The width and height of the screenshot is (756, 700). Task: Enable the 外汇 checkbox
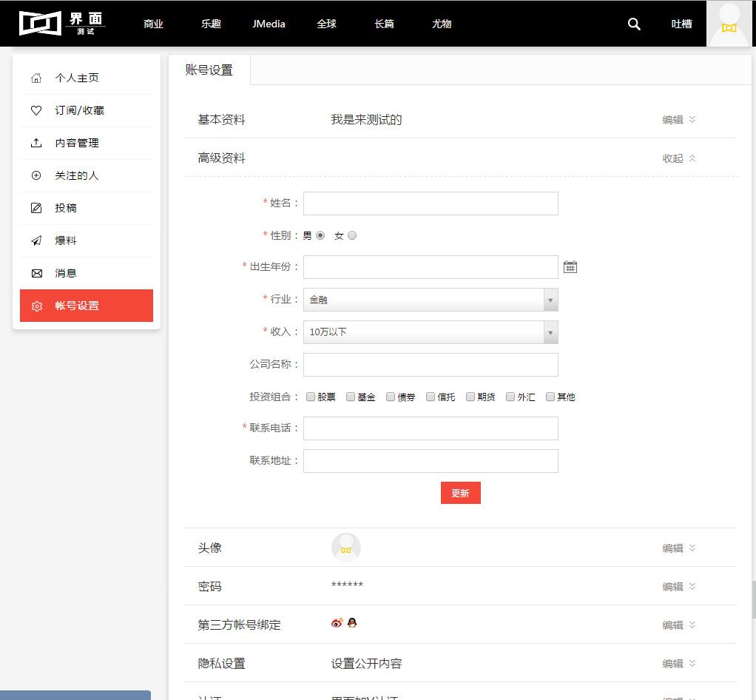(510, 397)
